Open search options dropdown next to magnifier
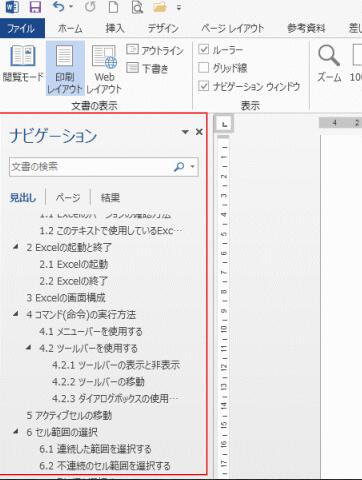 click(192, 167)
